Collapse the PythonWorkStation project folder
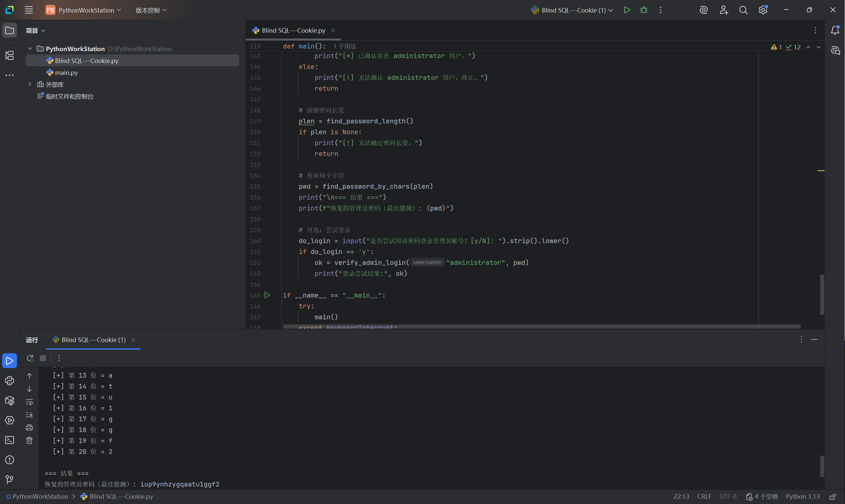This screenshot has height=504, width=845. [30, 48]
